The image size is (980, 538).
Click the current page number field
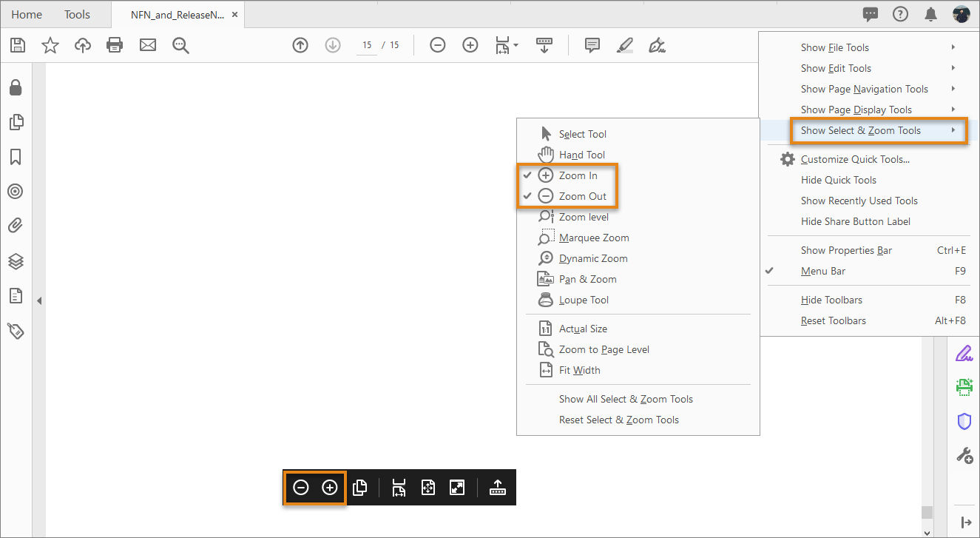(x=366, y=45)
